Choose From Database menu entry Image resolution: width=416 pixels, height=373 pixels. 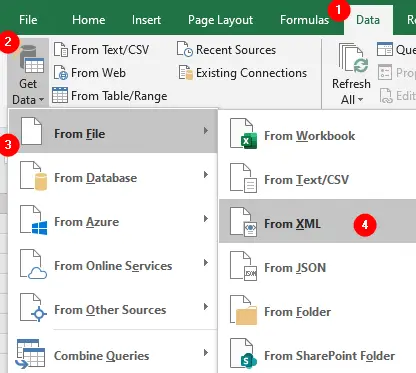click(113, 175)
